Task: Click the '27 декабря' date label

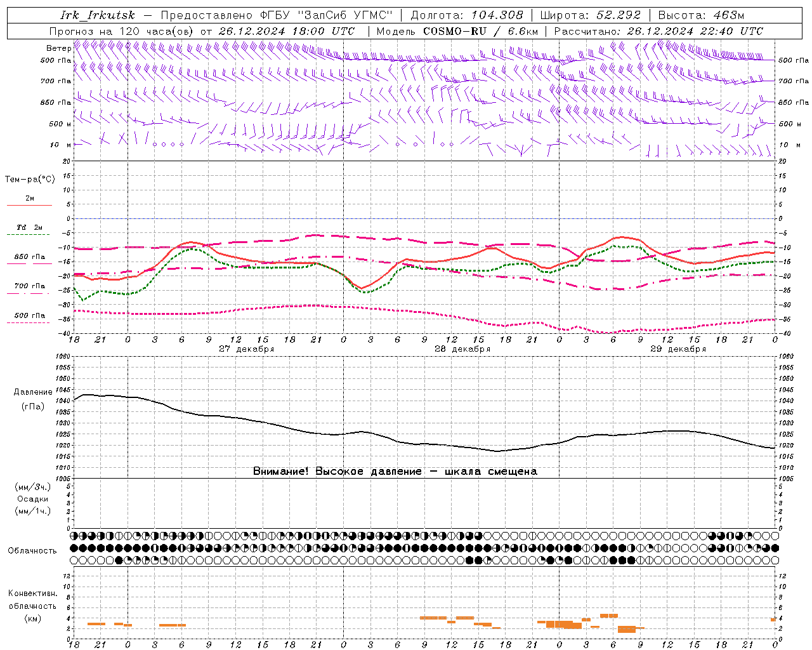Action: pos(247,349)
